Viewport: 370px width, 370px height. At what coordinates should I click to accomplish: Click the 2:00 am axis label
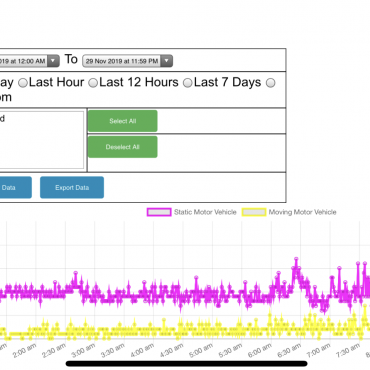coord(25,351)
